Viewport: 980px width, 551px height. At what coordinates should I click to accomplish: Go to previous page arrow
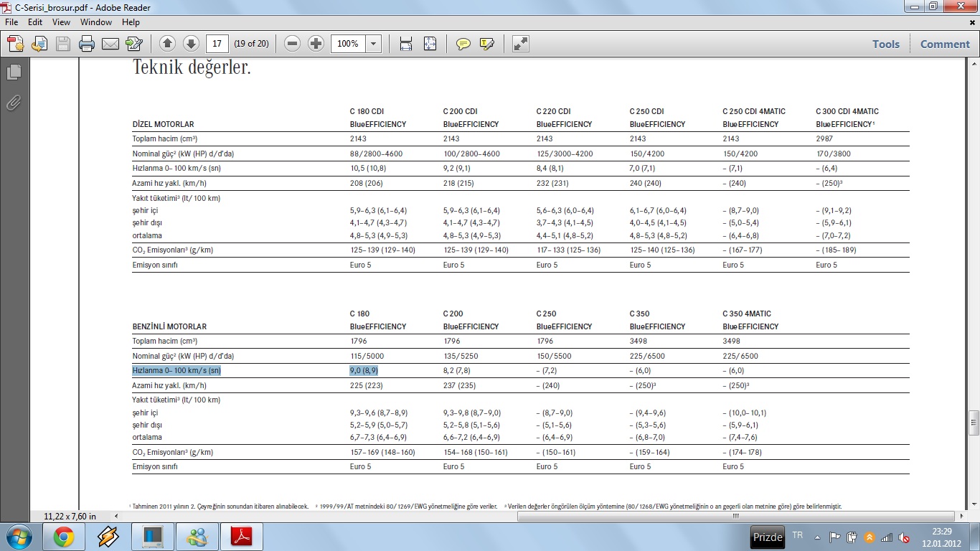(x=167, y=44)
